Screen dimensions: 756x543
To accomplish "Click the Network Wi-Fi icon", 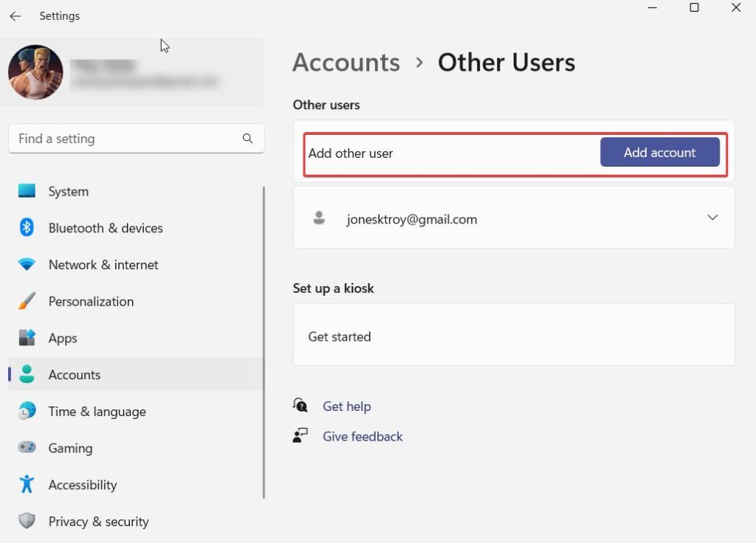I will click(27, 264).
